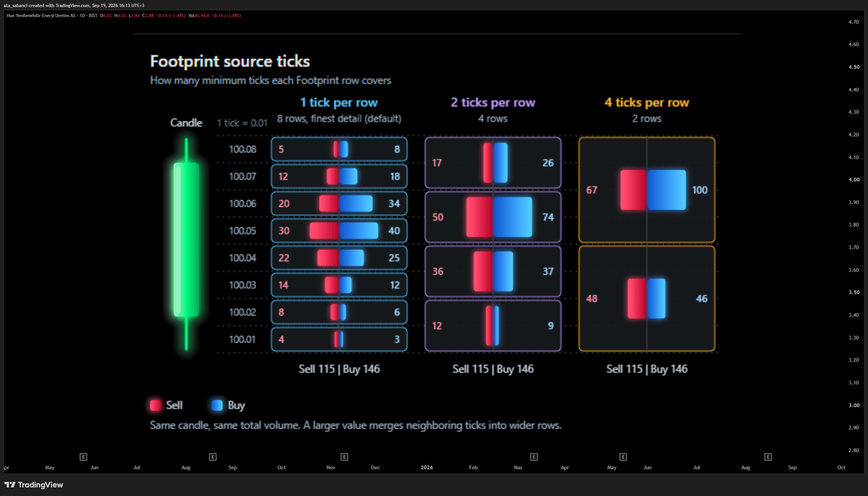Click the 3.00 price axis label

click(854, 405)
